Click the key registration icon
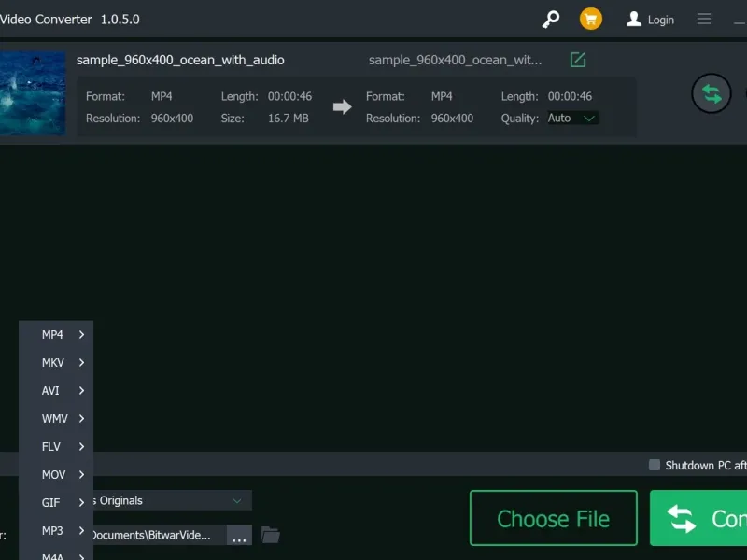 [551, 19]
